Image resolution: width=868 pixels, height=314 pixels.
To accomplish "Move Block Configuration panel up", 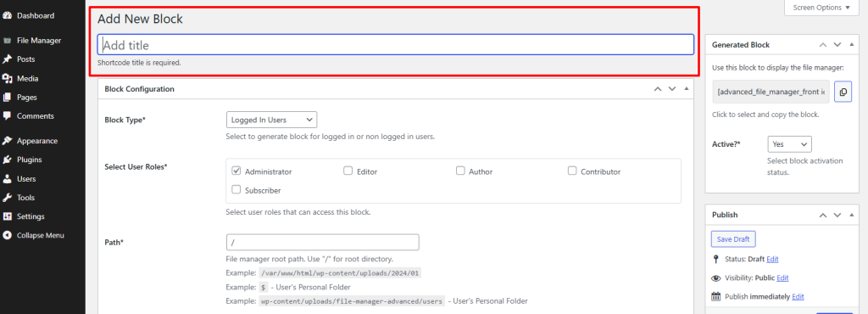I will [x=657, y=88].
